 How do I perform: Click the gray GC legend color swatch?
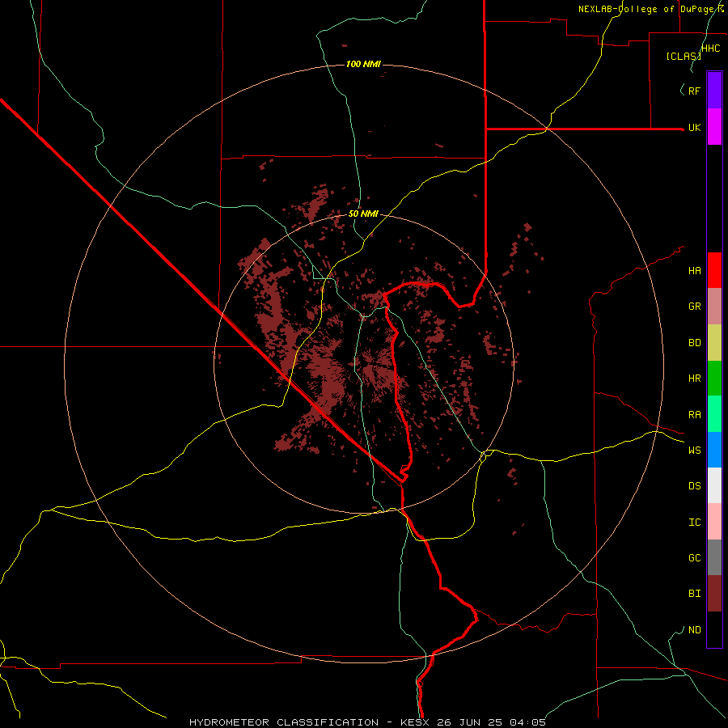click(x=714, y=557)
